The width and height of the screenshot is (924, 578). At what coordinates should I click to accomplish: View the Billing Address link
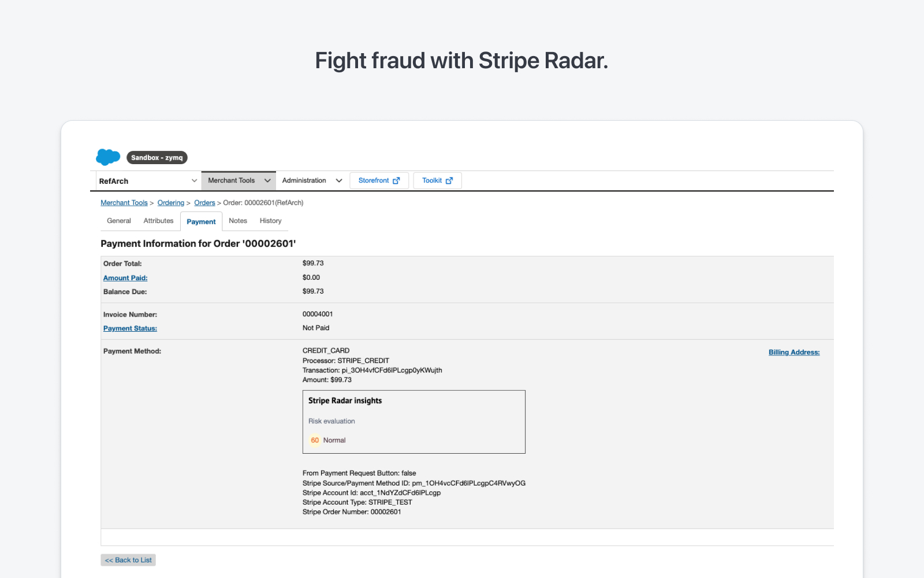coord(793,351)
